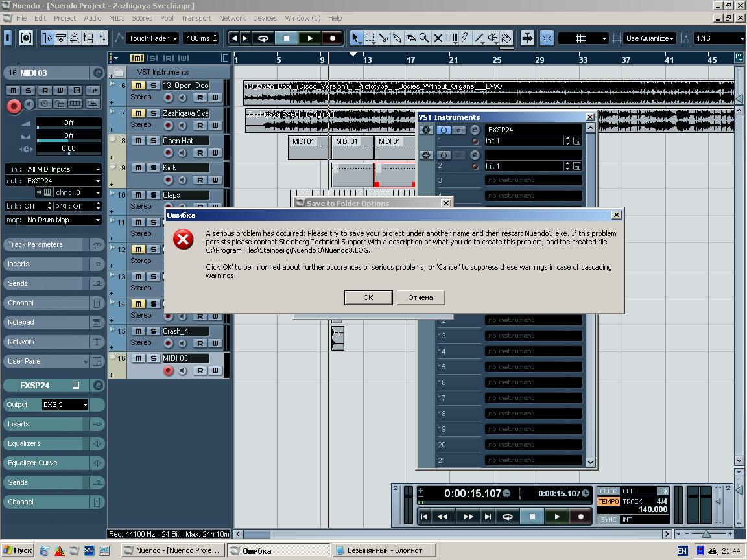Viewport: 747px width, 560px height.
Task: Switch to Безымянный - Блокнот taskbar window
Action: (x=384, y=550)
